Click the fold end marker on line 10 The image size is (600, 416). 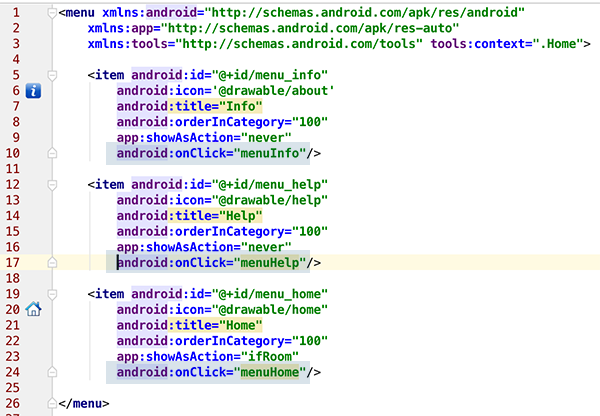point(52,153)
